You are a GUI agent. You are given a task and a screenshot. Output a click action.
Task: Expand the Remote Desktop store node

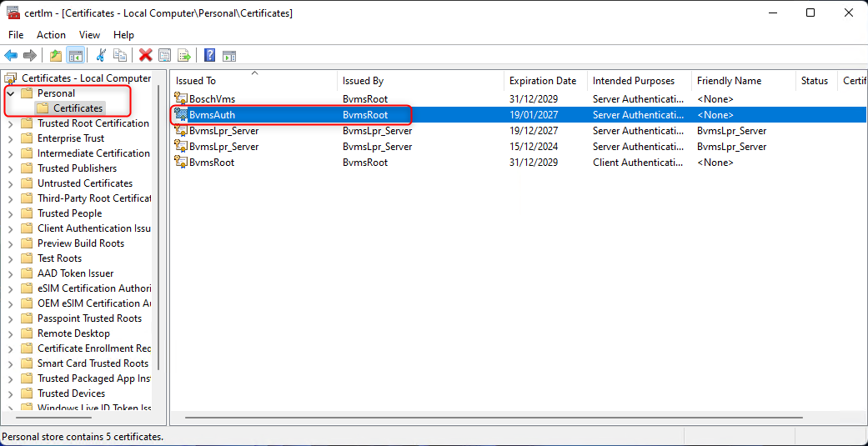click(x=11, y=333)
